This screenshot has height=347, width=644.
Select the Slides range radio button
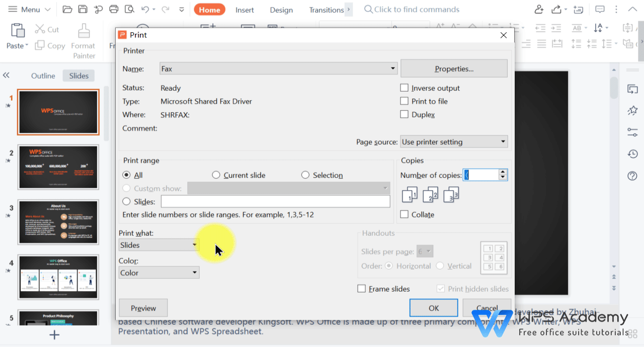(127, 201)
